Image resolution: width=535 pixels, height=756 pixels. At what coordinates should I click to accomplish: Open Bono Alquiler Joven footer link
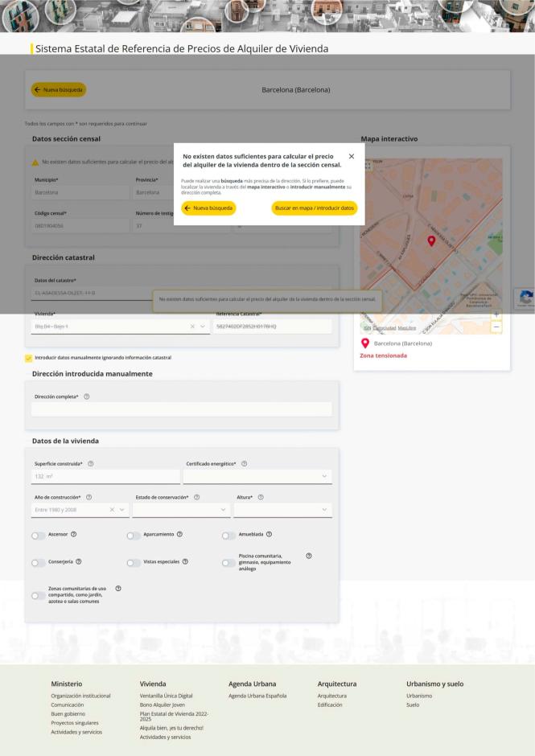click(x=162, y=705)
